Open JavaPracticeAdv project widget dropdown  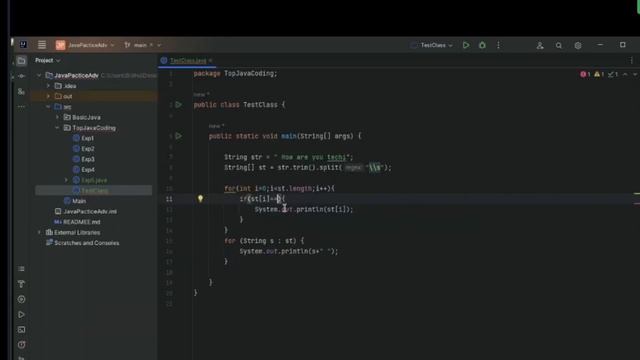85,45
